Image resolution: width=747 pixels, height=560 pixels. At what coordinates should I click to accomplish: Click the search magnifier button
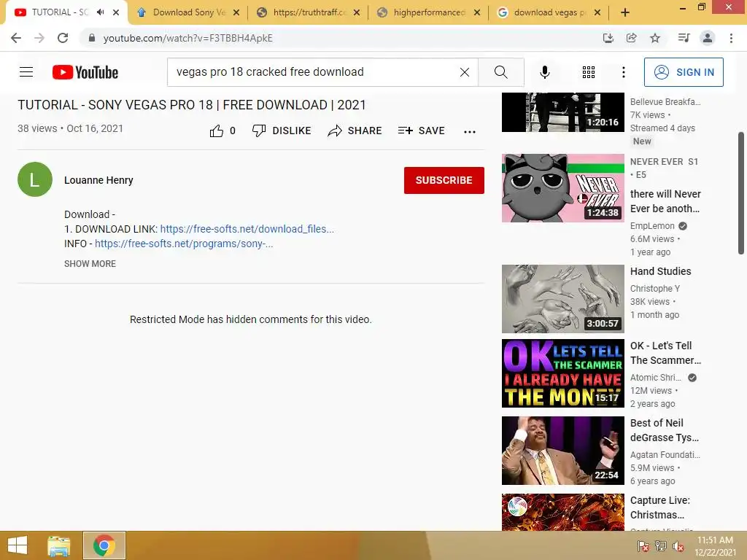(x=501, y=72)
